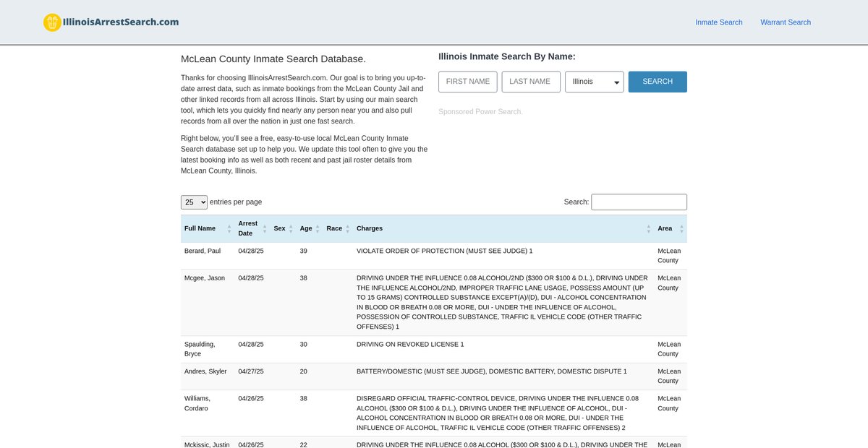Click the IllinoisArrestSearch.com site title
This screenshot has height=448, width=868.
click(x=120, y=22)
